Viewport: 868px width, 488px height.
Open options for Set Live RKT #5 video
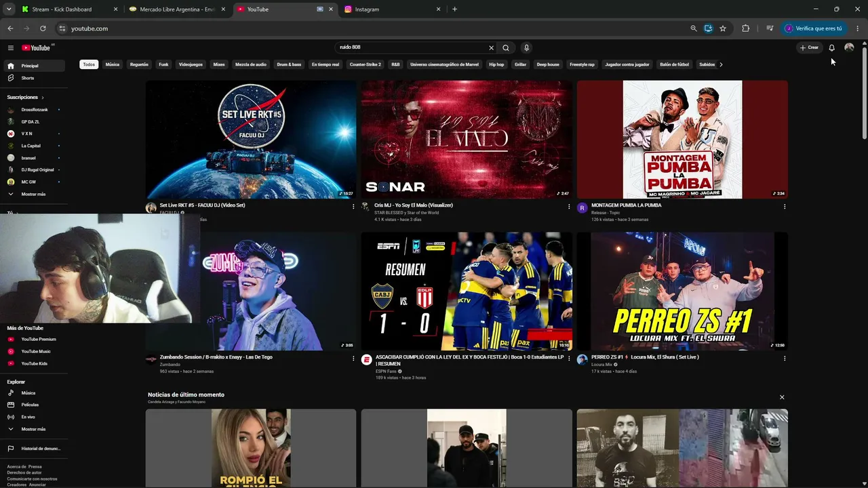click(x=353, y=207)
